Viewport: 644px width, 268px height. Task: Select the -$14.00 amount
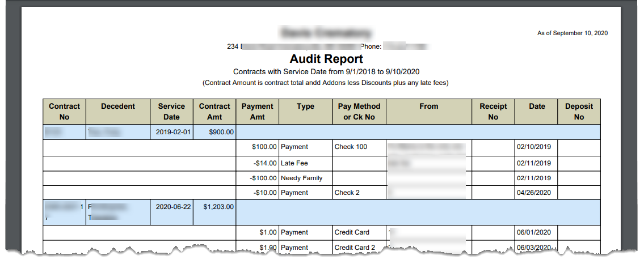point(266,163)
